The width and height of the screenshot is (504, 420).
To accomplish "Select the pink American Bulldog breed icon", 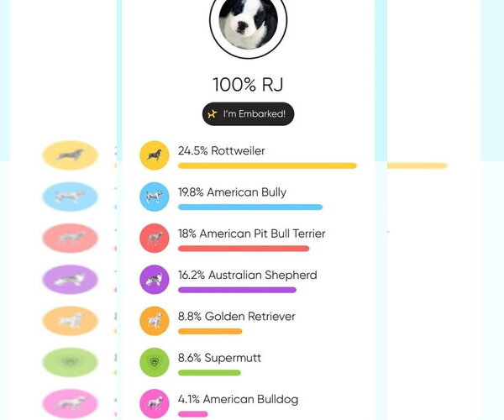I will click(154, 403).
